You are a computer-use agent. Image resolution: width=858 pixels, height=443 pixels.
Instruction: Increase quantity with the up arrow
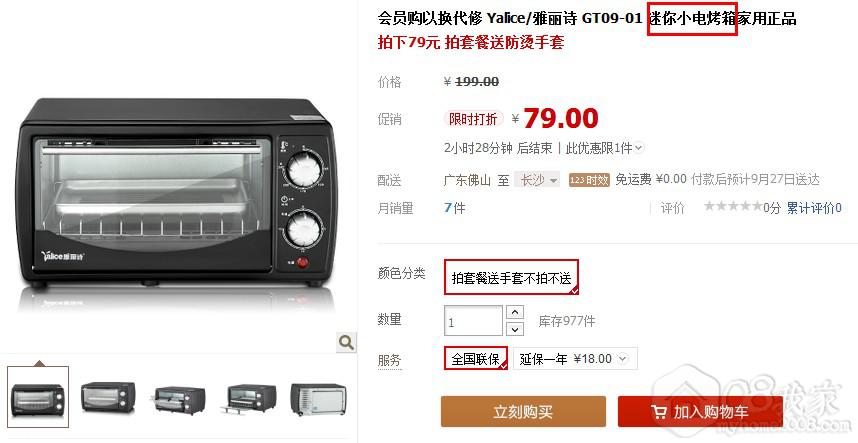(515, 312)
